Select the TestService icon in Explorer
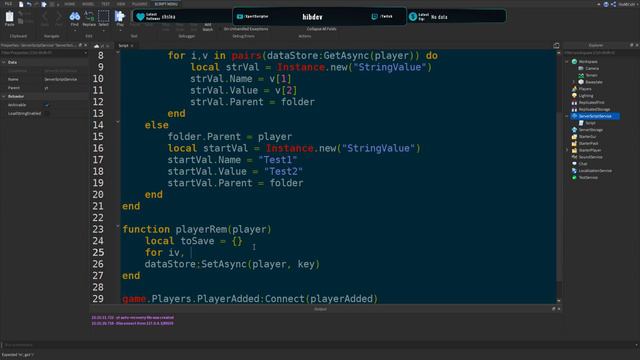The image size is (640, 360). (x=574, y=178)
